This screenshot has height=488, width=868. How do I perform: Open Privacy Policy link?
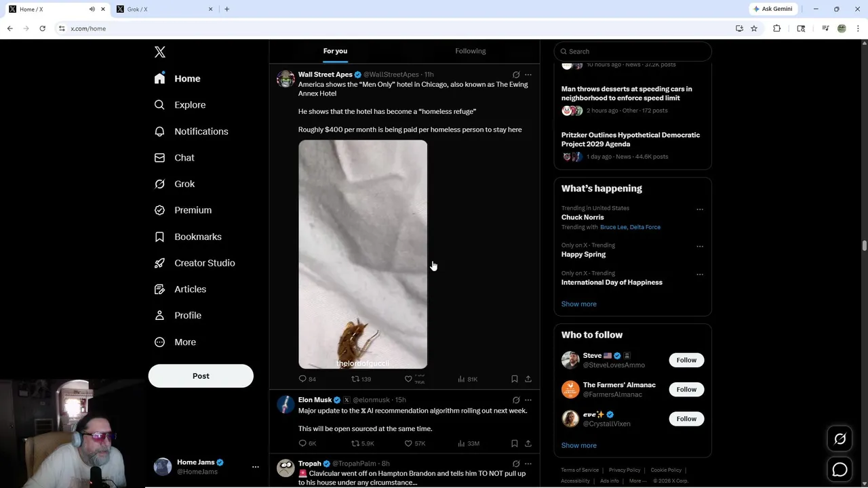(x=625, y=470)
